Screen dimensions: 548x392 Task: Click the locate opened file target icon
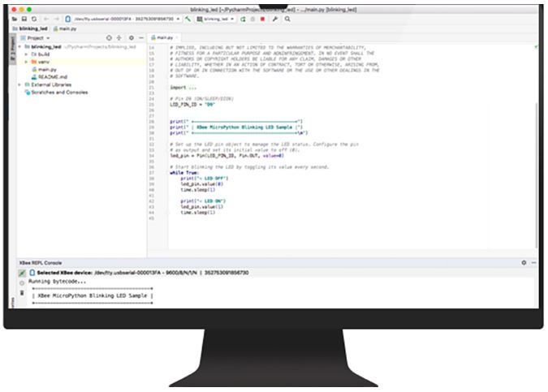tap(109, 37)
